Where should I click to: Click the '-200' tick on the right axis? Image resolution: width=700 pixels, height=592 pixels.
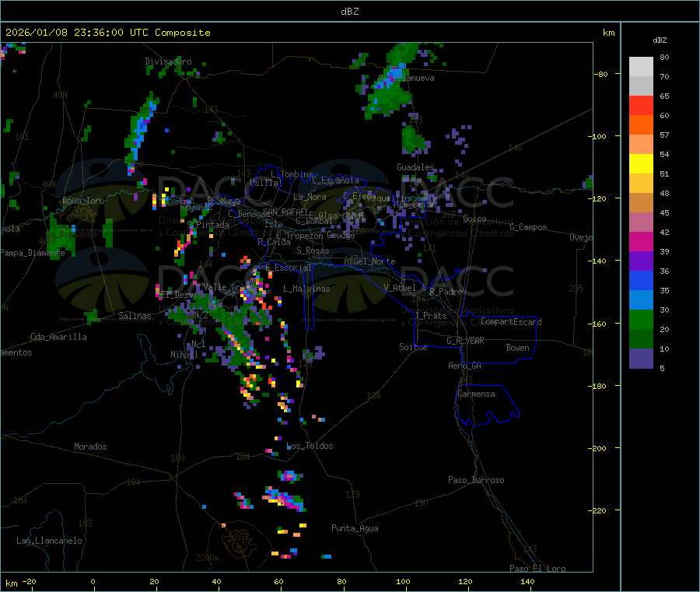(x=597, y=448)
